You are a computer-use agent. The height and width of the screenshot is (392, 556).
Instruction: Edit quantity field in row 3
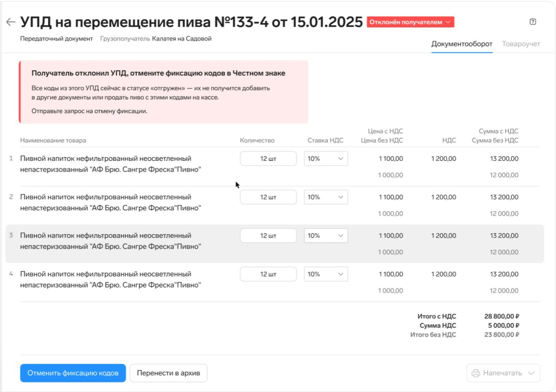268,236
